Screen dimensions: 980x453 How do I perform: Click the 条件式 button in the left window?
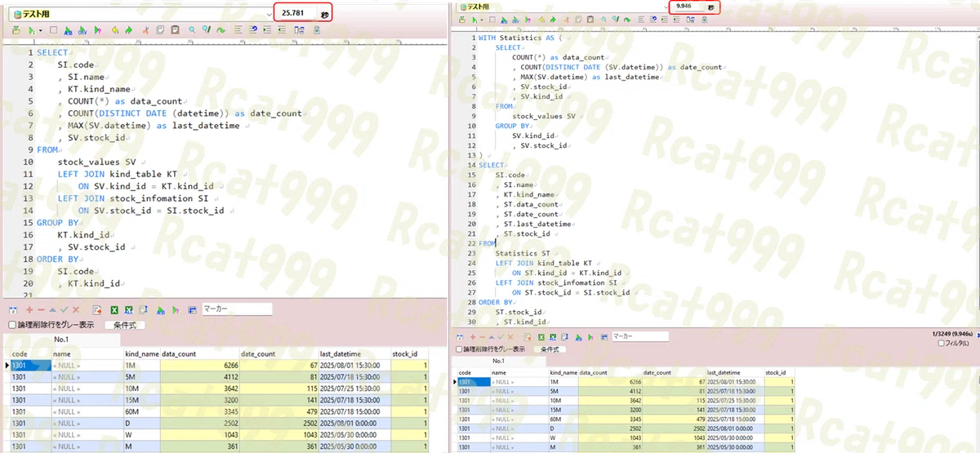125,325
